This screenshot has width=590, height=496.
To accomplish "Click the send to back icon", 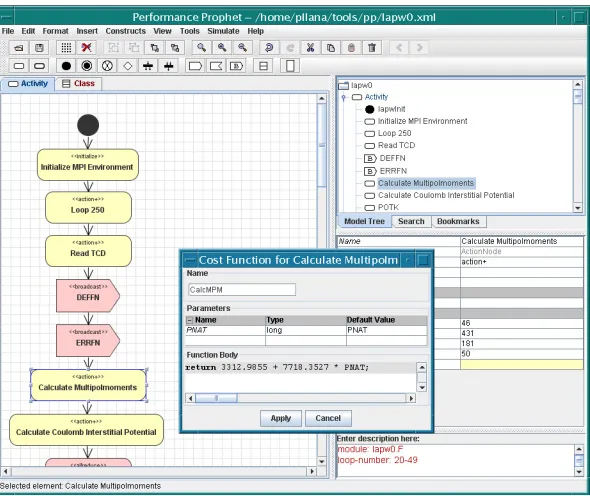I will click(175, 48).
